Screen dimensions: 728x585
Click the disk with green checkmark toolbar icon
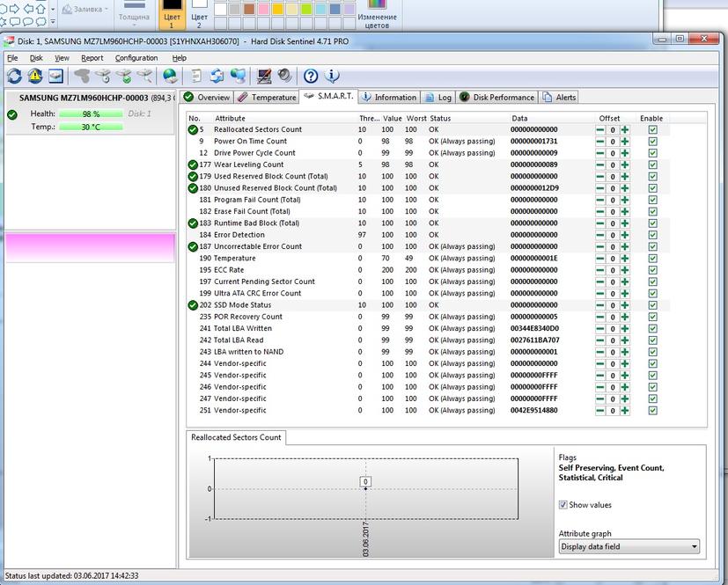[x=124, y=76]
